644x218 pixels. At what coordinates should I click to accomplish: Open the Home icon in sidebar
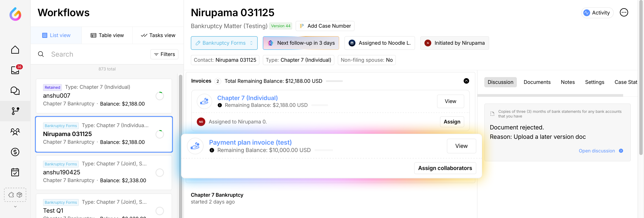point(15,50)
